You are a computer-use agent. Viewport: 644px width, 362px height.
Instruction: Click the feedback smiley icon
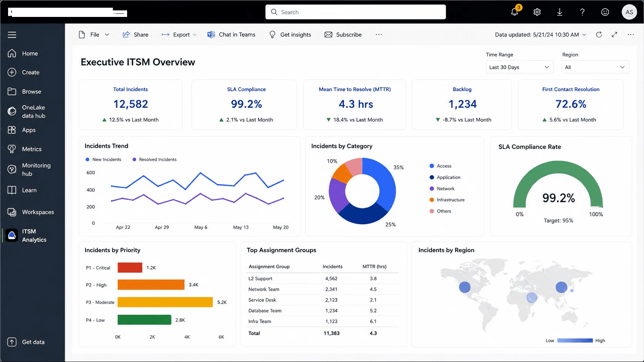coord(605,12)
